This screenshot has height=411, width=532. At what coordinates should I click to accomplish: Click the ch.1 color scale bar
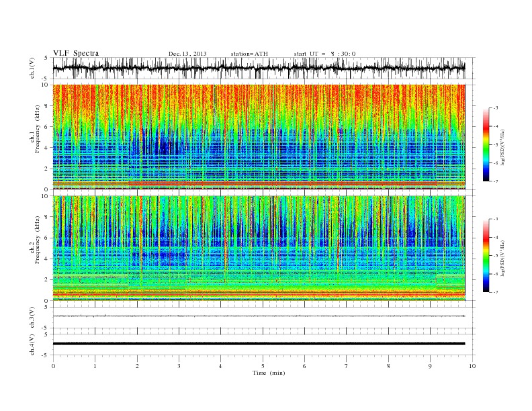coord(486,144)
